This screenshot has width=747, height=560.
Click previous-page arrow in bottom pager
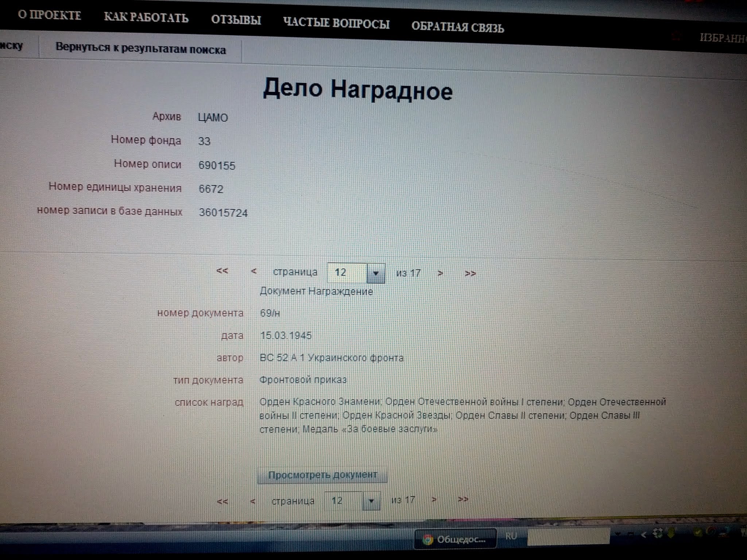[253, 502]
